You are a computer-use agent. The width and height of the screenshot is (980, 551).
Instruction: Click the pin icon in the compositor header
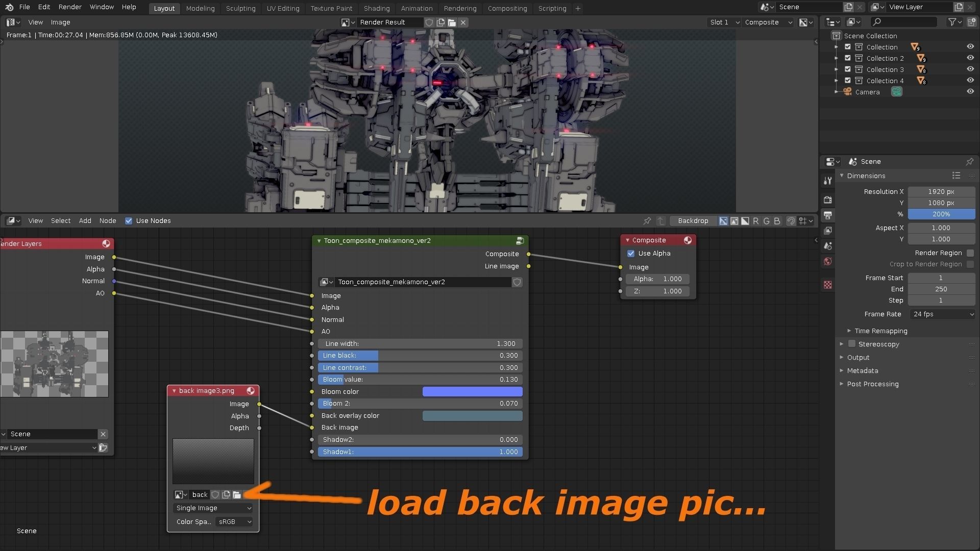pyautogui.click(x=647, y=220)
